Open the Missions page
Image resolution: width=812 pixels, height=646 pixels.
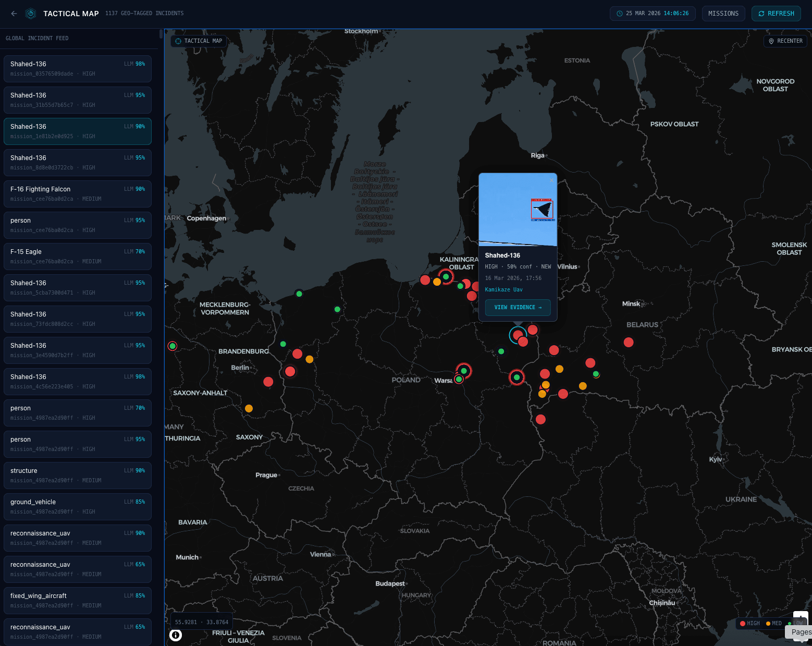[723, 14]
